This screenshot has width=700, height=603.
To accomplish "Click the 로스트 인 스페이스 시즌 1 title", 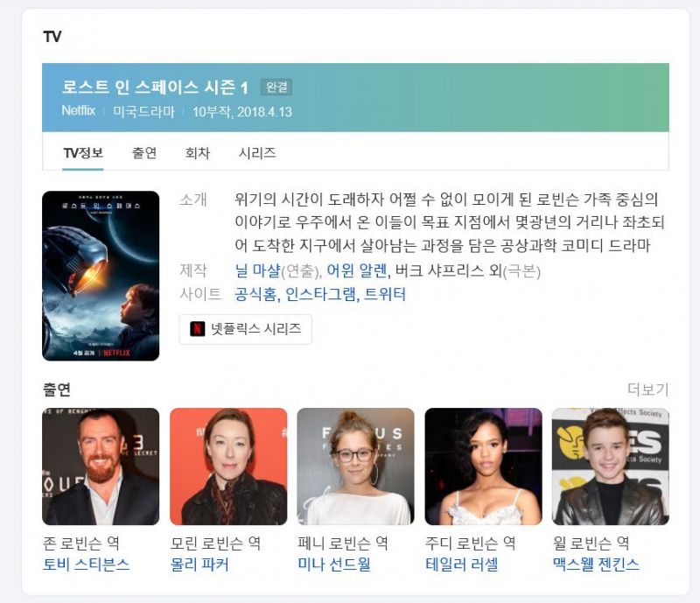I will 155,88.
